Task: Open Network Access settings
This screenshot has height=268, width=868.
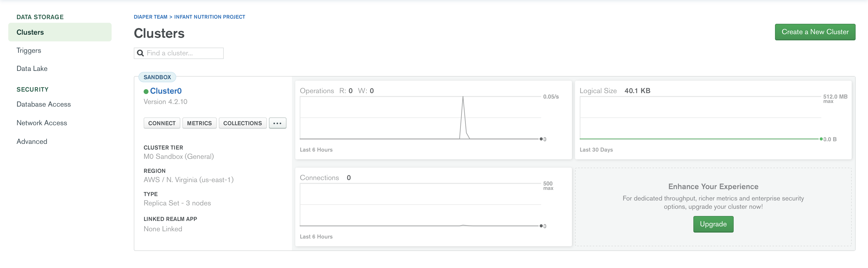Action: point(42,123)
